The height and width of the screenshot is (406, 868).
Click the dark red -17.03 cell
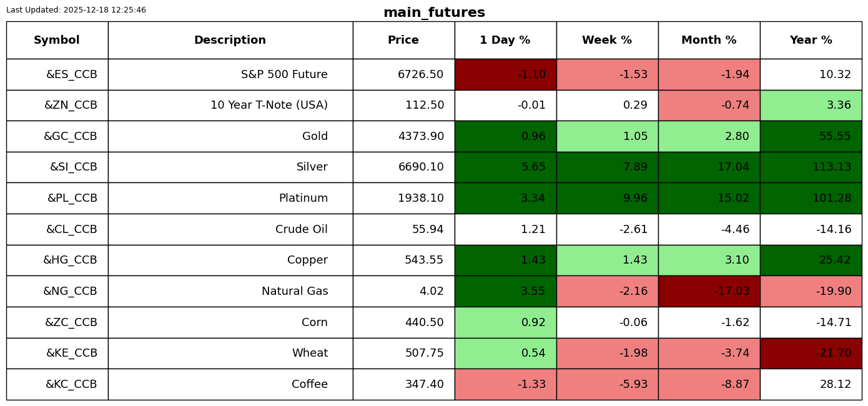click(709, 291)
